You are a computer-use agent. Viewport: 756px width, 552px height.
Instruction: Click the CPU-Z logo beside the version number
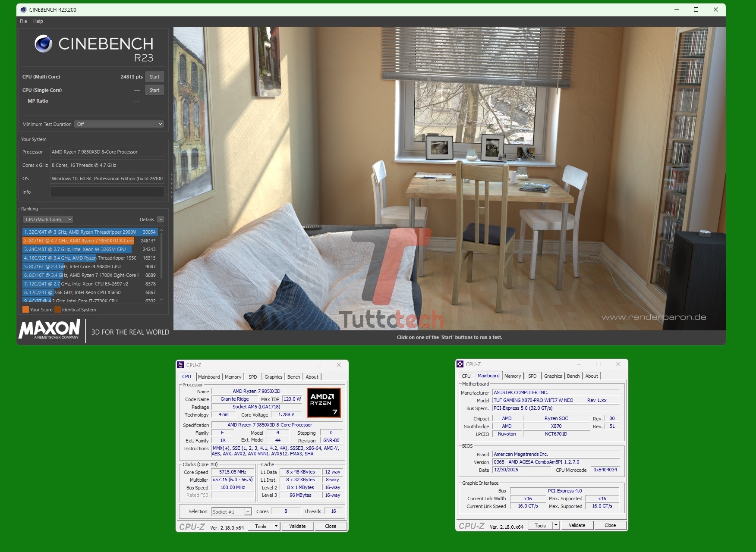coord(192,526)
